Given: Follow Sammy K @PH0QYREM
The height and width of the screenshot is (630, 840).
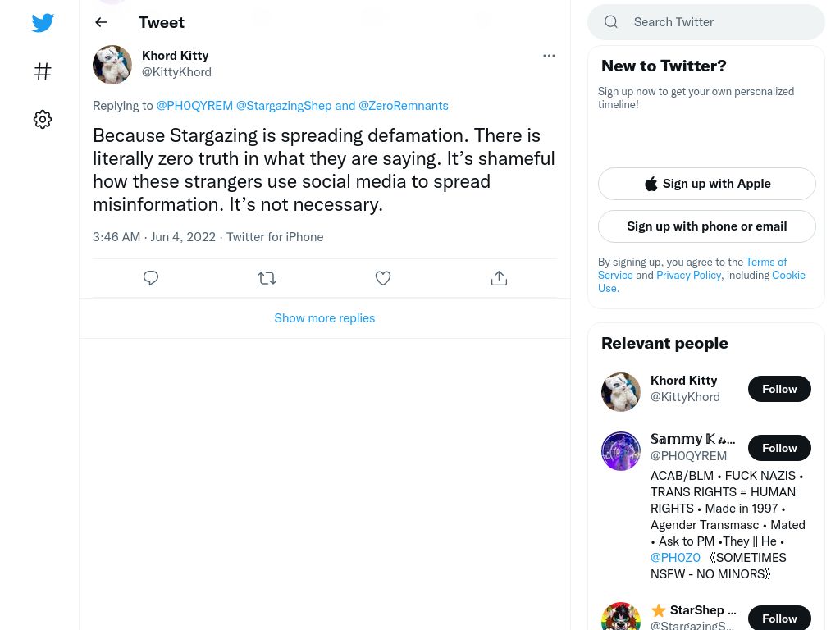Looking at the screenshot, I should 779,448.
